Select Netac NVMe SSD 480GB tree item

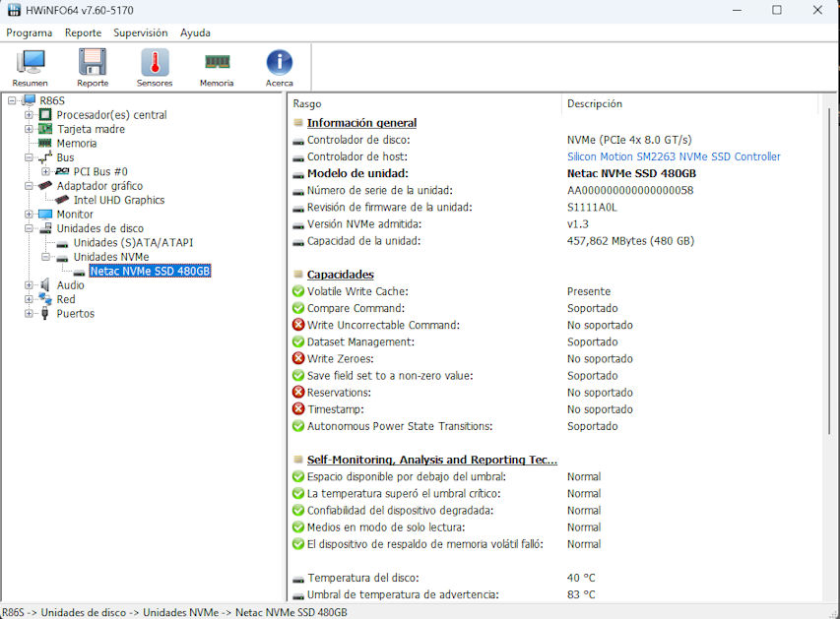point(150,271)
